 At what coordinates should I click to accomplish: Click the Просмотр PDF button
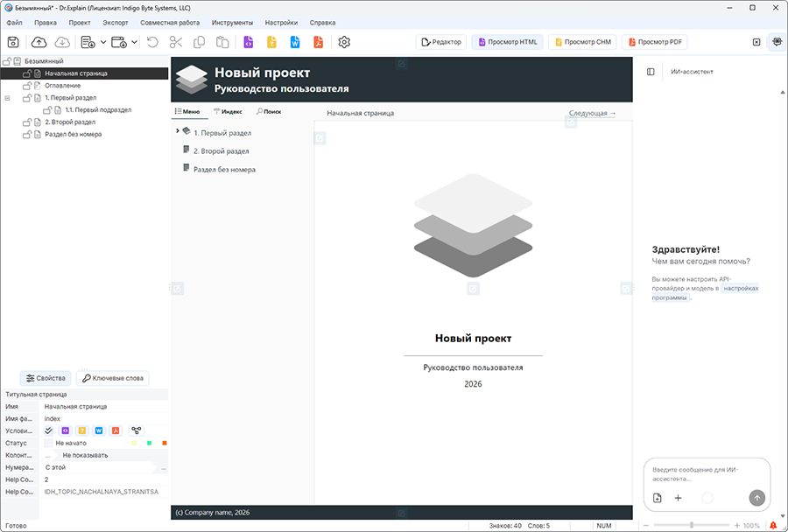click(x=655, y=42)
